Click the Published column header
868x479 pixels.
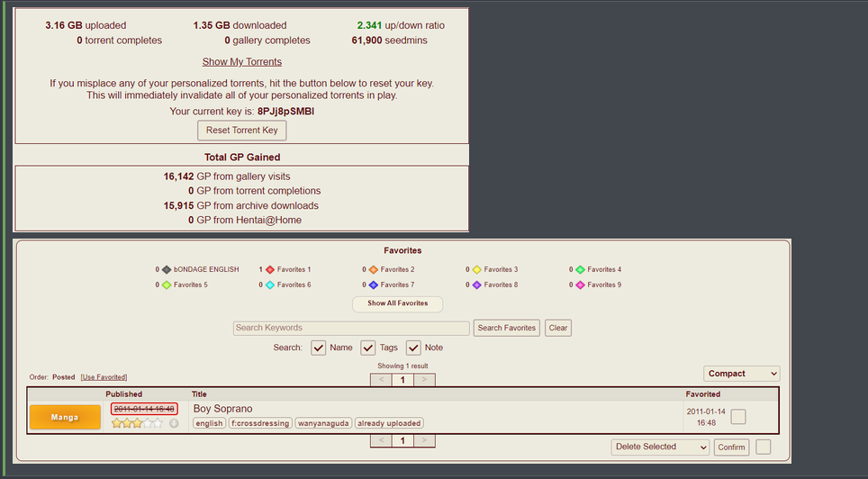pyautogui.click(x=124, y=394)
